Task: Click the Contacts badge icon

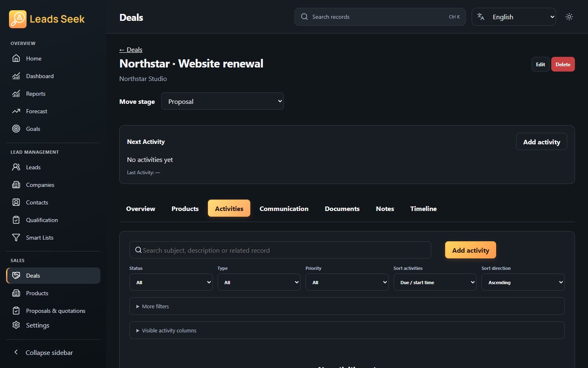Action: [x=16, y=202]
